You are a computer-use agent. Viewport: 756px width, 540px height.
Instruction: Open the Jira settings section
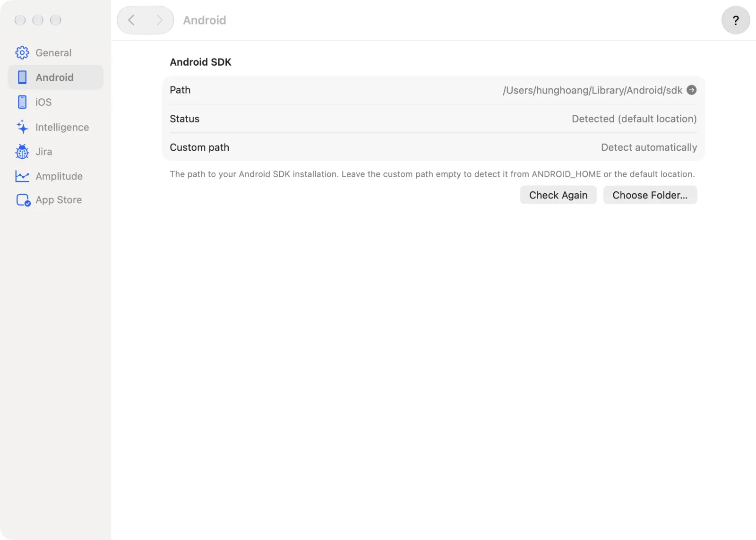click(55, 152)
